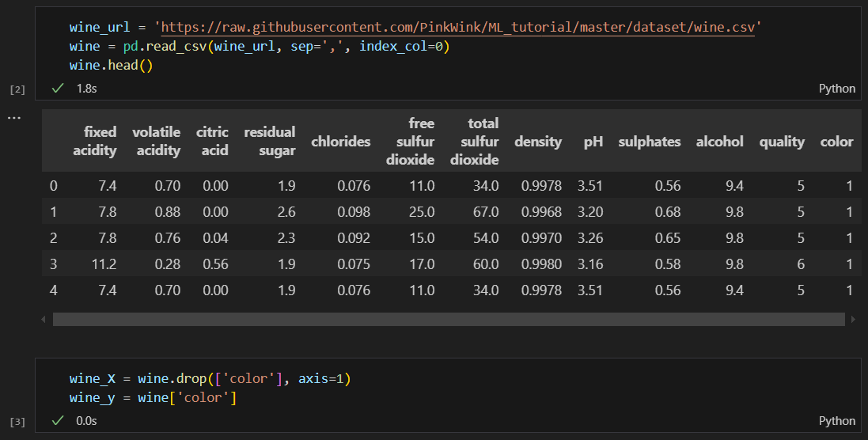The height and width of the screenshot is (440, 868).
Task: Click the color column header
Action: [x=836, y=142]
